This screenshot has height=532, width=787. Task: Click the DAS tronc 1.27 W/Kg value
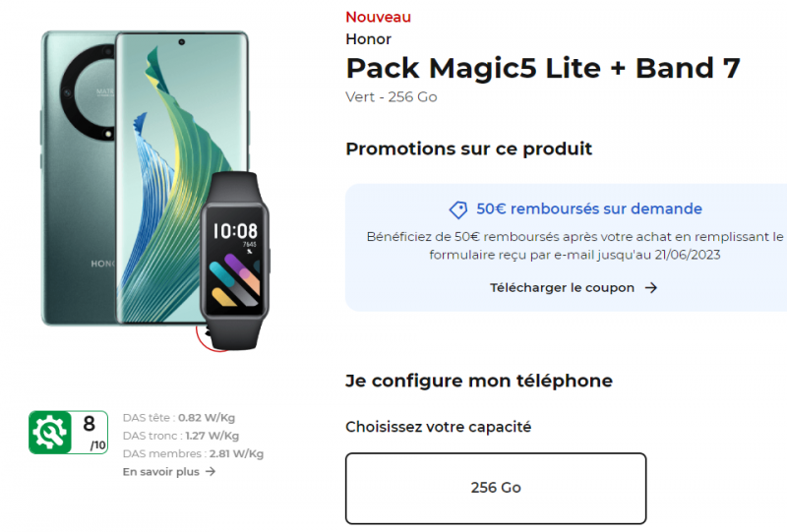pyautogui.click(x=212, y=436)
